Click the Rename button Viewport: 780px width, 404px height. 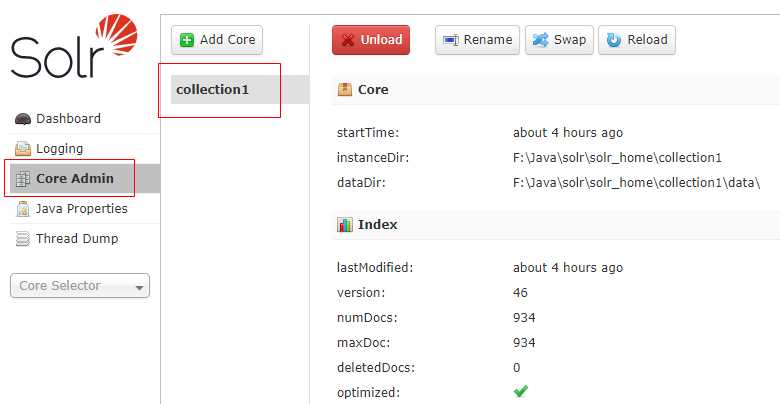pos(478,40)
